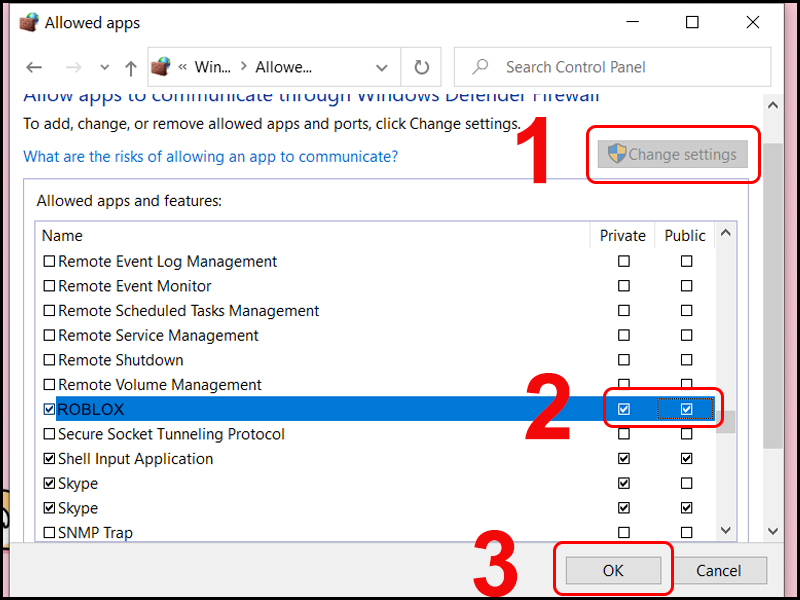Click the OK button
Screen dimensions: 800x600
click(x=613, y=570)
